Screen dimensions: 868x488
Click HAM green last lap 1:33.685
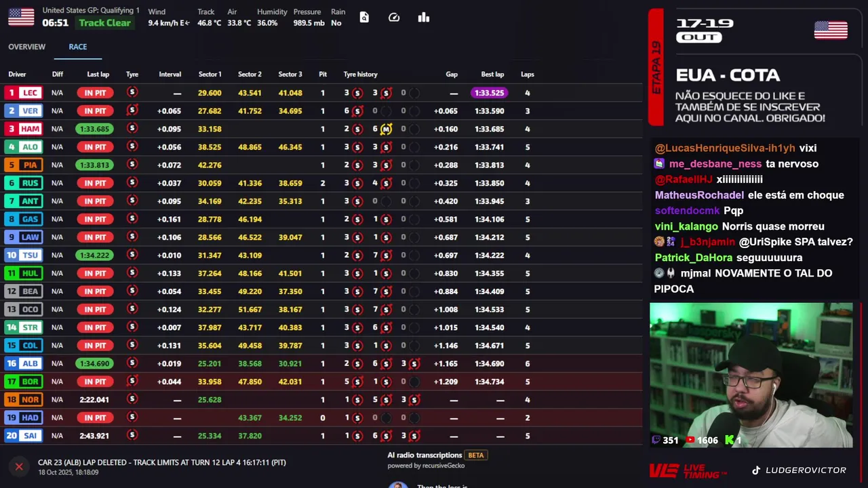click(x=94, y=129)
